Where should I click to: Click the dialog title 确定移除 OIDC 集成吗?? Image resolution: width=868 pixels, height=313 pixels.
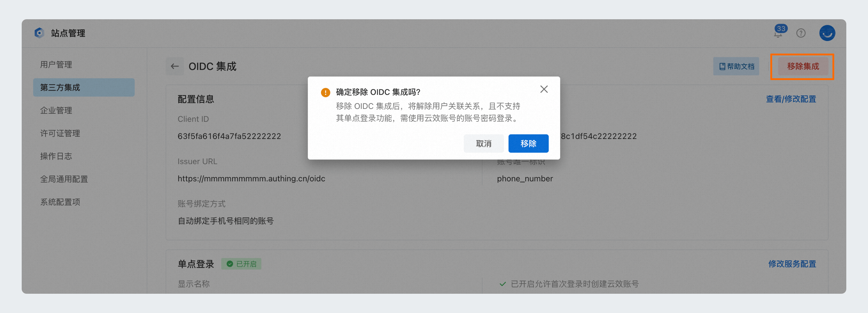tap(378, 92)
